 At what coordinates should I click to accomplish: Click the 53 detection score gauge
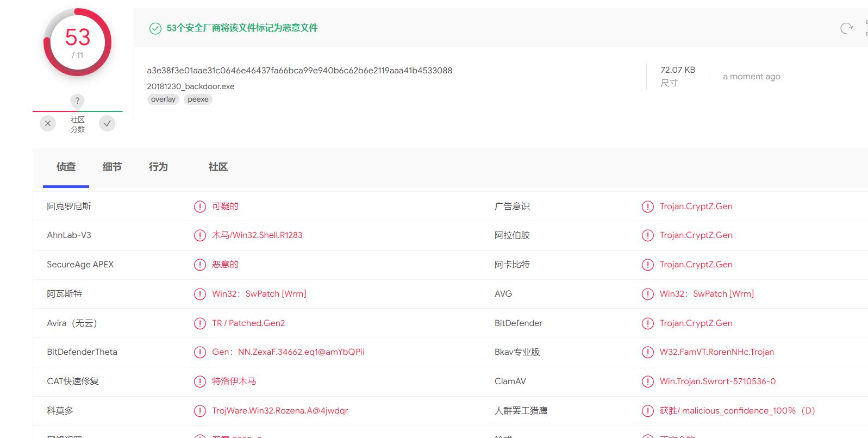tap(77, 42)
